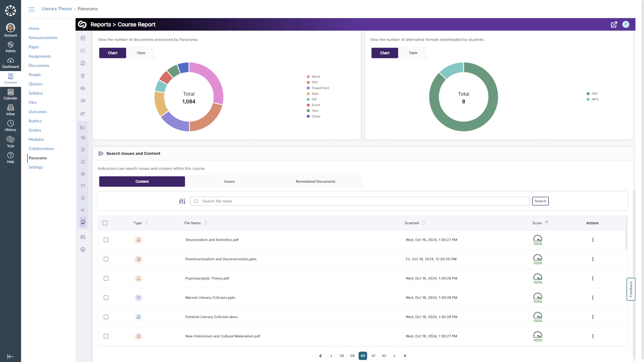
Task: Open Modules in course navigation
Action: tap(36, 139)
